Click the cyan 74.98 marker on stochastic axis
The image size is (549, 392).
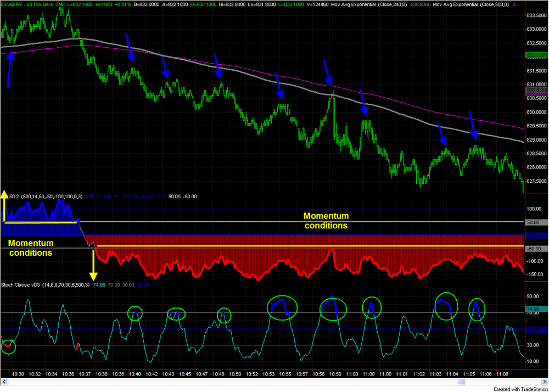[536, 310]
